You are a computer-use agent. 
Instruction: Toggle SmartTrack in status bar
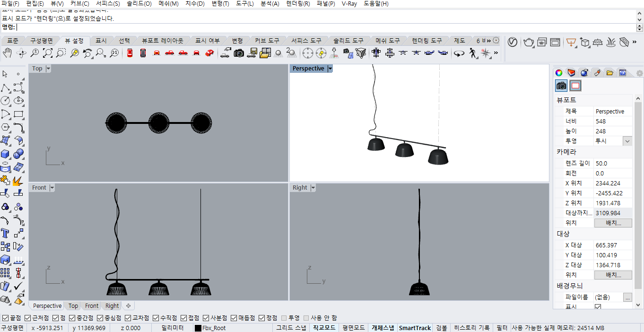pos(415,328)
